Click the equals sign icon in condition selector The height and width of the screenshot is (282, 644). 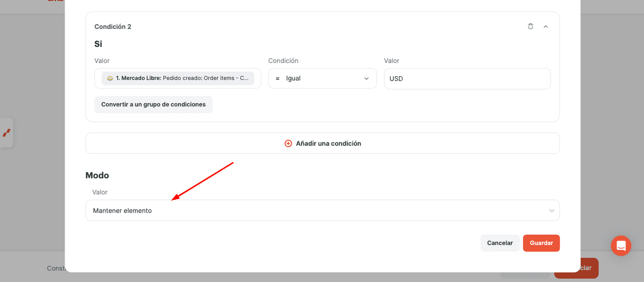(277, 78)
